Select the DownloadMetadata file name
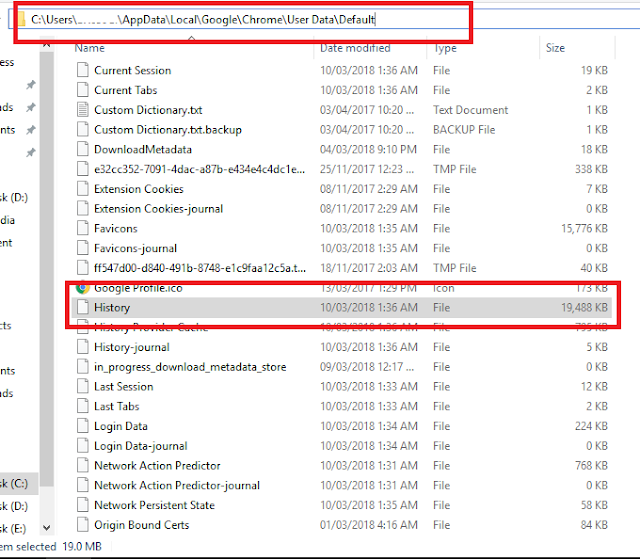 [142, 149]
